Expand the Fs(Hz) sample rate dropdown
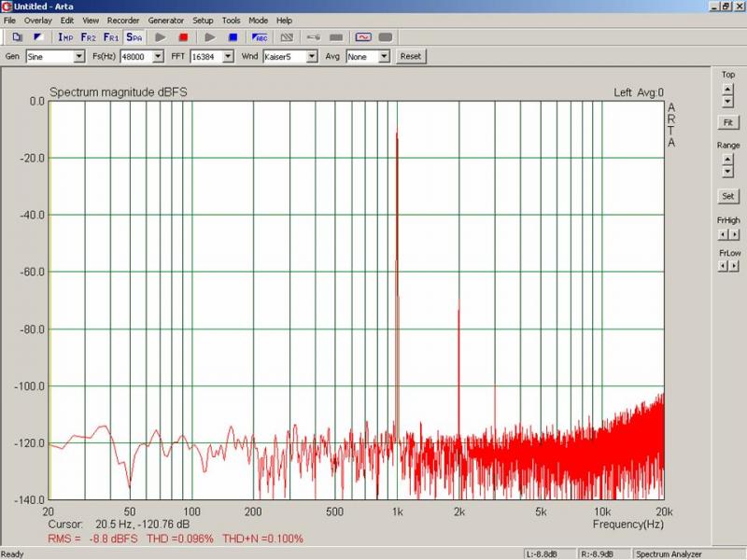The height and width of the screenshot is (560, 747). tap(158, 56)
